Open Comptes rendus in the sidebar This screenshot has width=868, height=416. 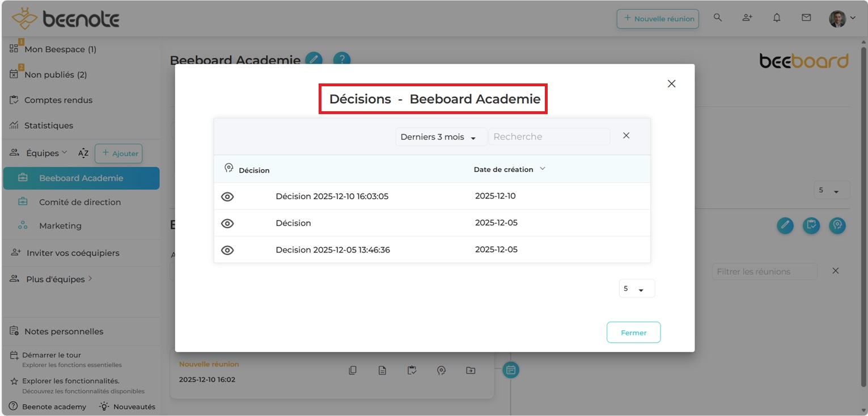point(58,100)
